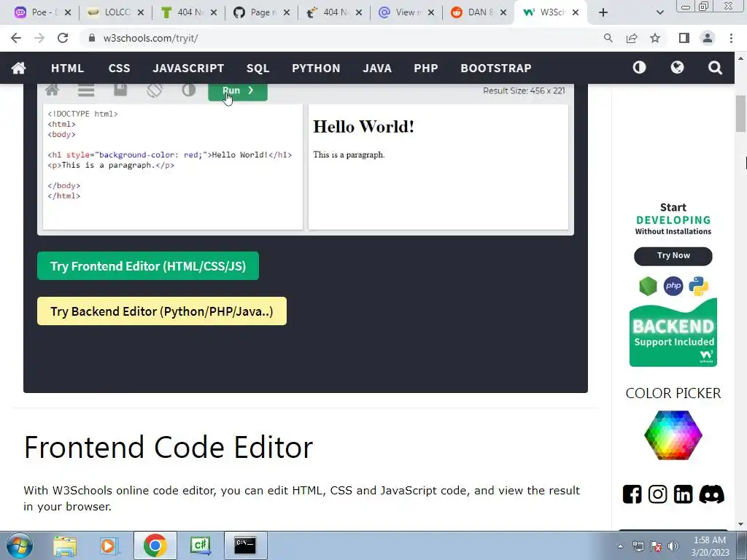Open a new browser tab
747x560 pixels.
click(x=603, y=12)
